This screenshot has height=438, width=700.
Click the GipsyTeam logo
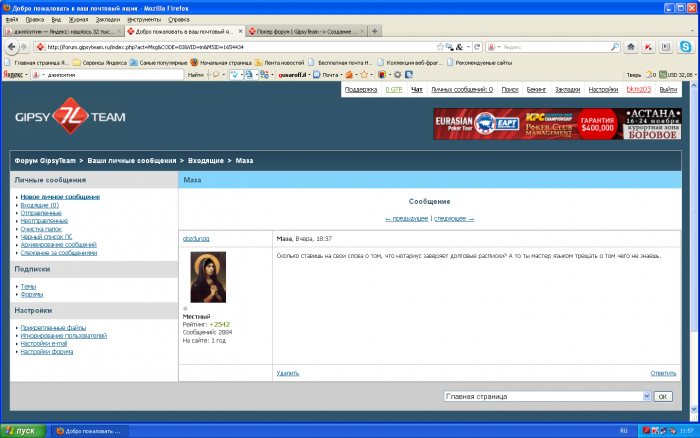pos(70,116)
